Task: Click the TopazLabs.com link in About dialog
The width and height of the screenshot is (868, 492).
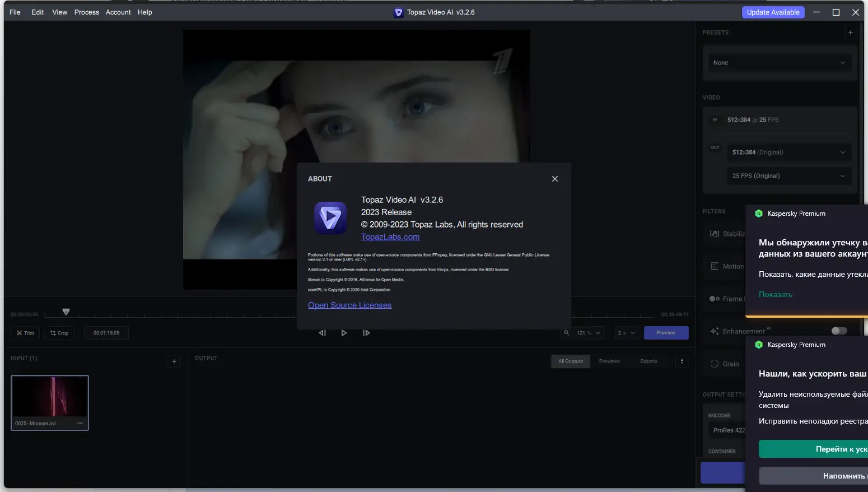Action: point(390,236)
